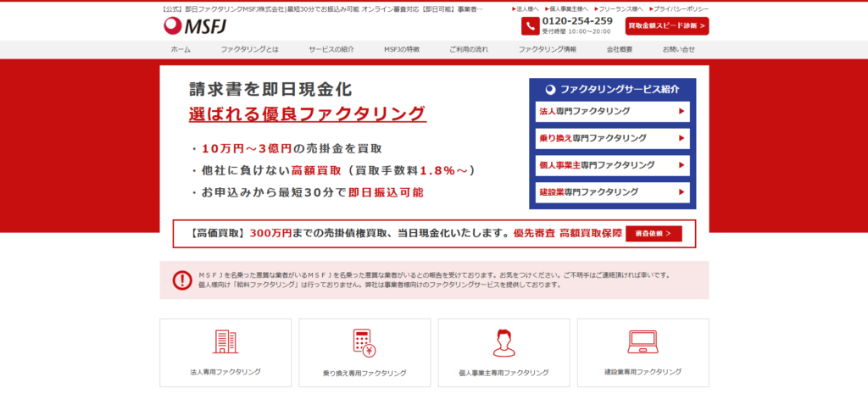
Task: Click the red phone icon
Action: (530, 25)
